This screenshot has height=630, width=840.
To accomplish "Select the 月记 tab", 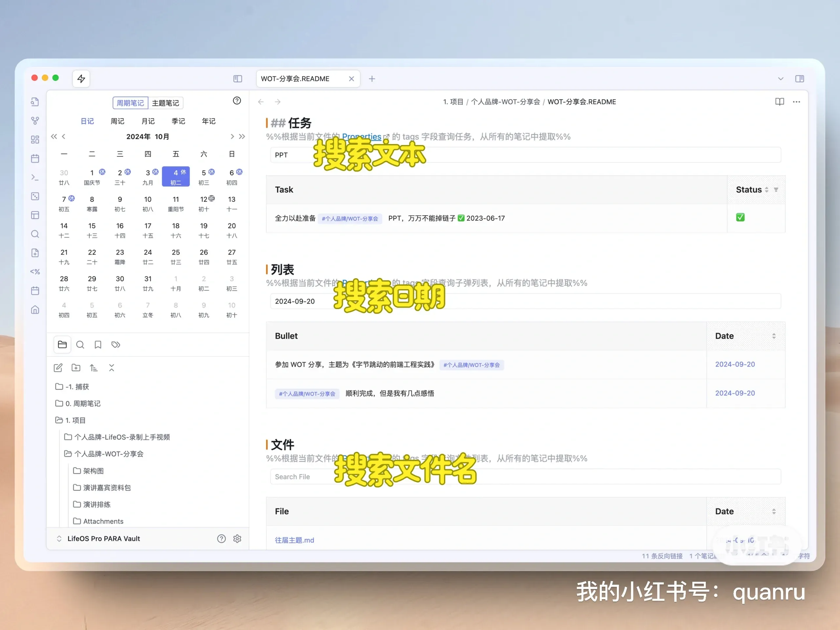I will (x=148, y=121).
